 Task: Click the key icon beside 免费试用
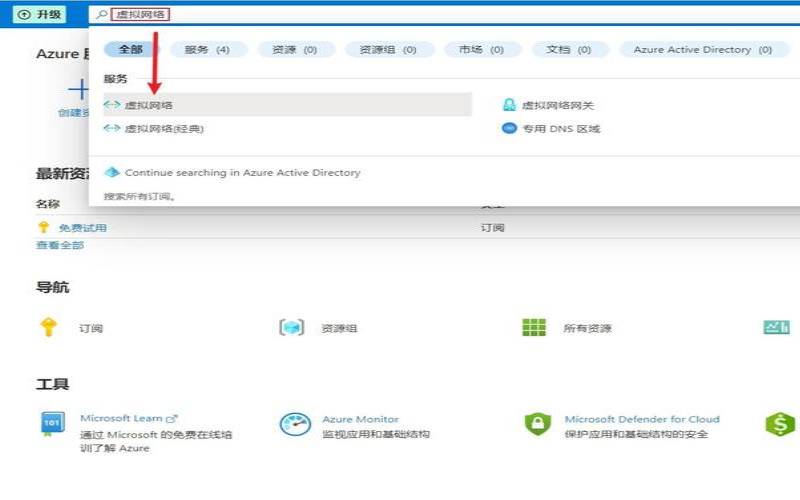click(43, 227)
